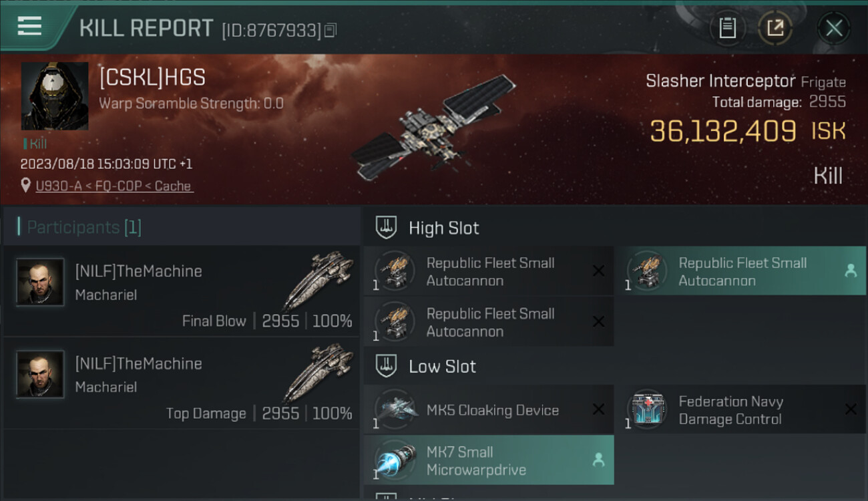Open the Top Damage TheMachine participant row
This screenshot has width=868, height=501.
[182, 383]
